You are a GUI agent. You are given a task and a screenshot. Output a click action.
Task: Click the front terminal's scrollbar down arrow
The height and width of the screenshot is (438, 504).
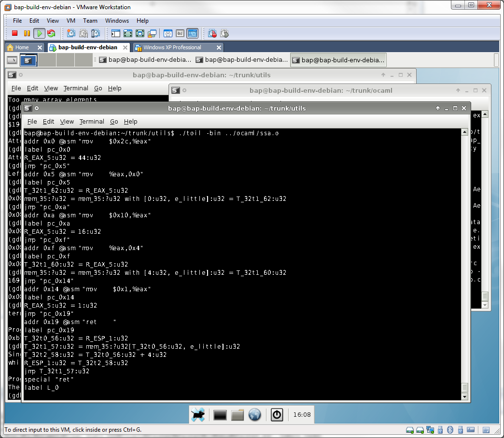coord(465,396)
